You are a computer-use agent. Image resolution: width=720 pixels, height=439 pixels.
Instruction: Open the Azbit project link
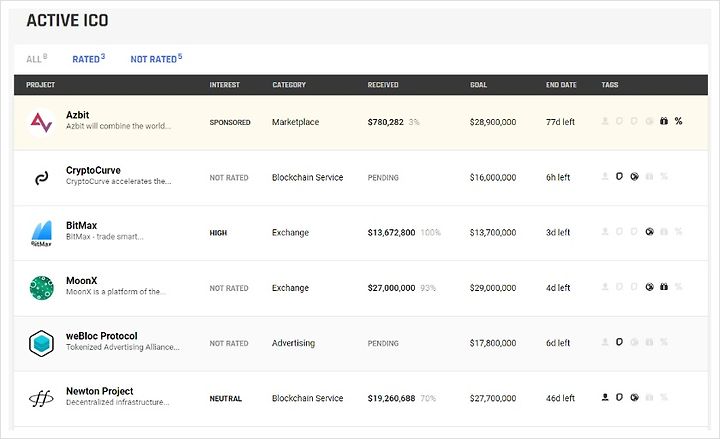click(x=77, y=115)
